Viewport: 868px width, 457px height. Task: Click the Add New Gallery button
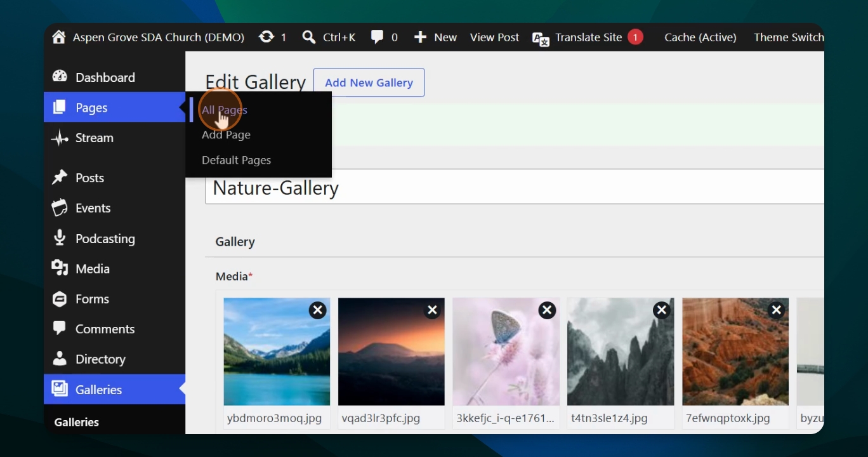click(x=369, y=83)
